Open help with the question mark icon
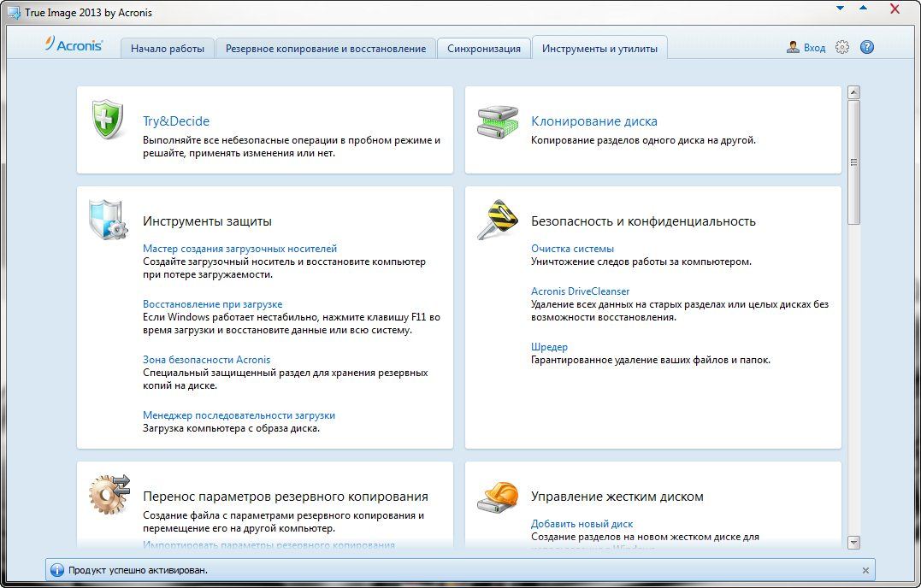Viewport: 921px width, 588px height. tap(866, 48)
